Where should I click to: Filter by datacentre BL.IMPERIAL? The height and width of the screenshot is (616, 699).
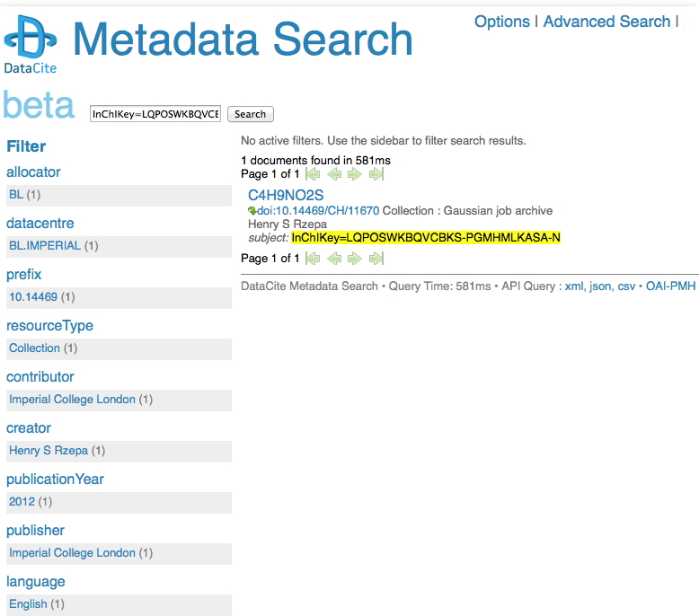[x=45, y=245]
